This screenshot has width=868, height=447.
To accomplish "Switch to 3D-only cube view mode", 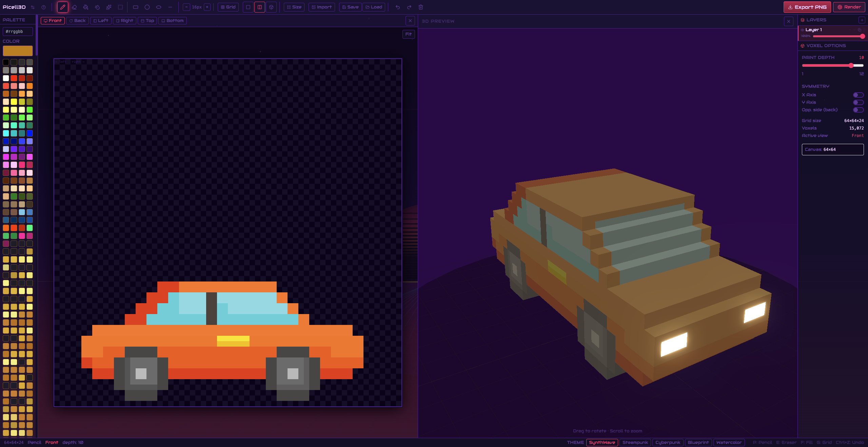I will pos(271,7).
